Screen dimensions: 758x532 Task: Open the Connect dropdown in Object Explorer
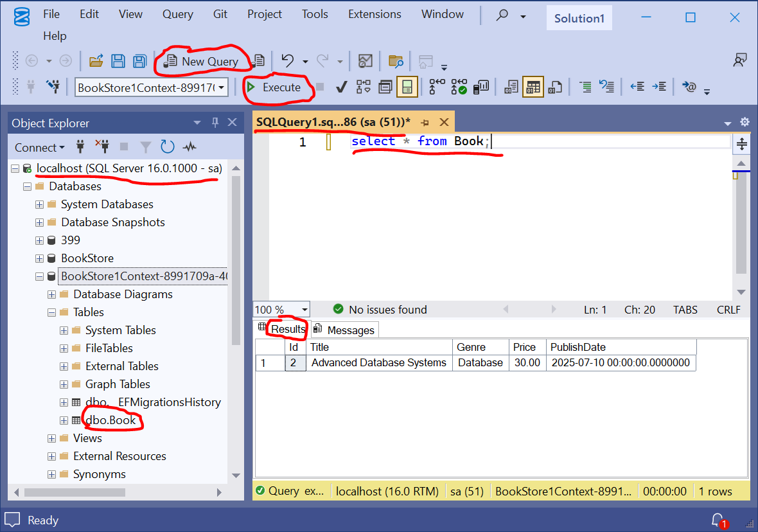click(x=40, y=147)
